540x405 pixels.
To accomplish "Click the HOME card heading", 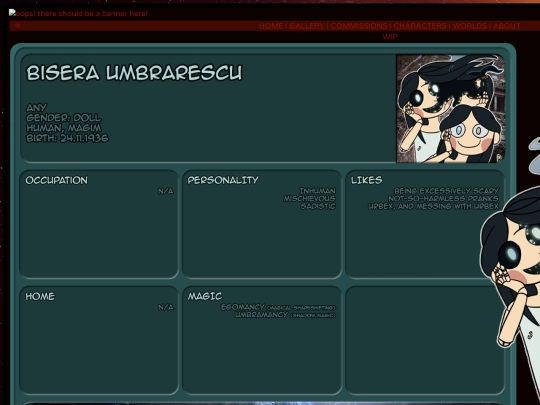I will click(x=40, y=296).
